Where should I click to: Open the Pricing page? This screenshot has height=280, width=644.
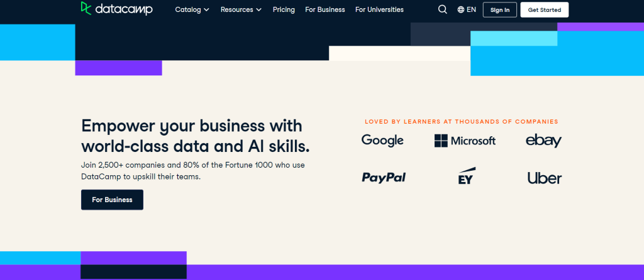(284, 9)
